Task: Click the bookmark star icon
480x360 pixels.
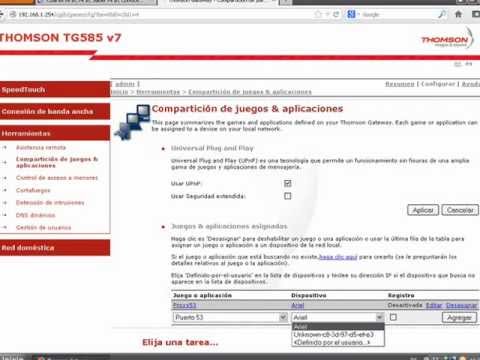Action: [318, 14]
